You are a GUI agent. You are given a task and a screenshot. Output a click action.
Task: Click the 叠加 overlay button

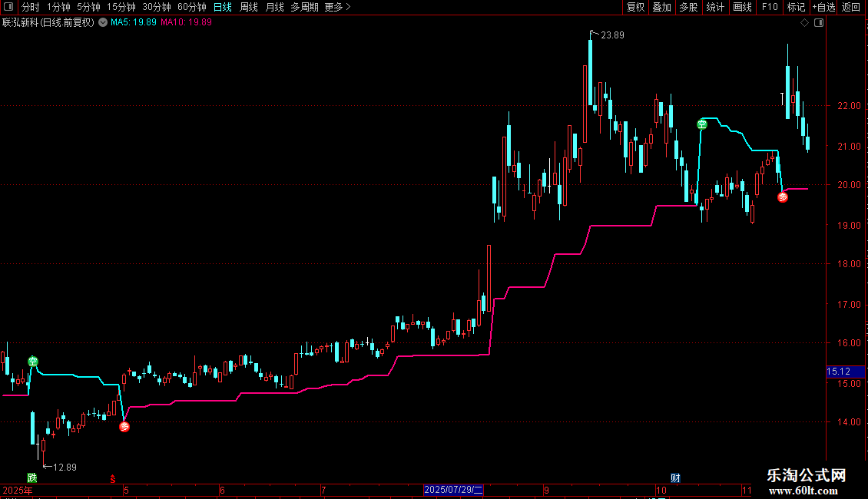click(661, 7)
